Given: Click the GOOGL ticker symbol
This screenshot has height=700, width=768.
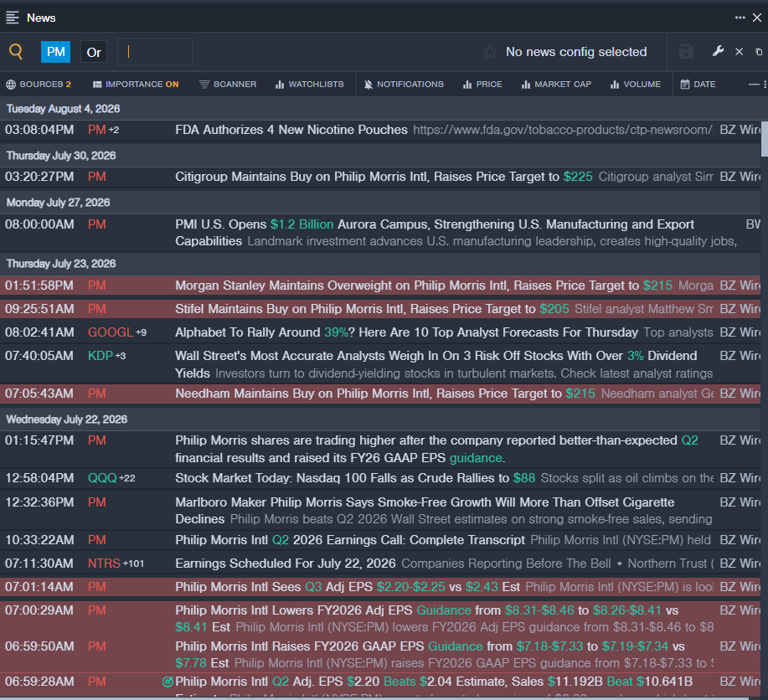Looking at the screenshot, I should [111, 332].
